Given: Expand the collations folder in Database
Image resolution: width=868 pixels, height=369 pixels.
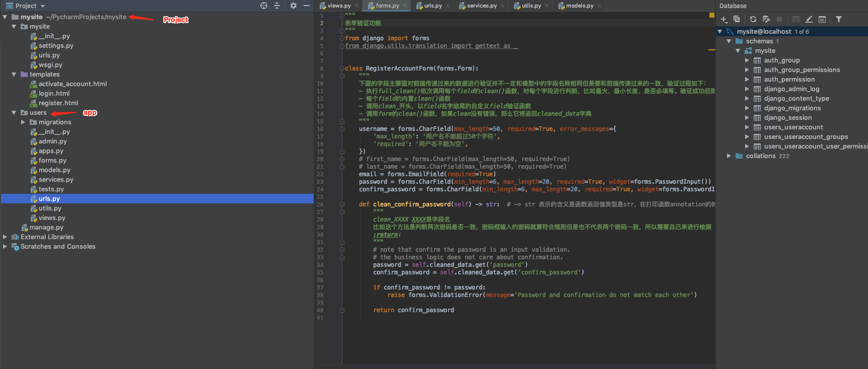Looking at the screenshot, I should (x=729, y=156).
